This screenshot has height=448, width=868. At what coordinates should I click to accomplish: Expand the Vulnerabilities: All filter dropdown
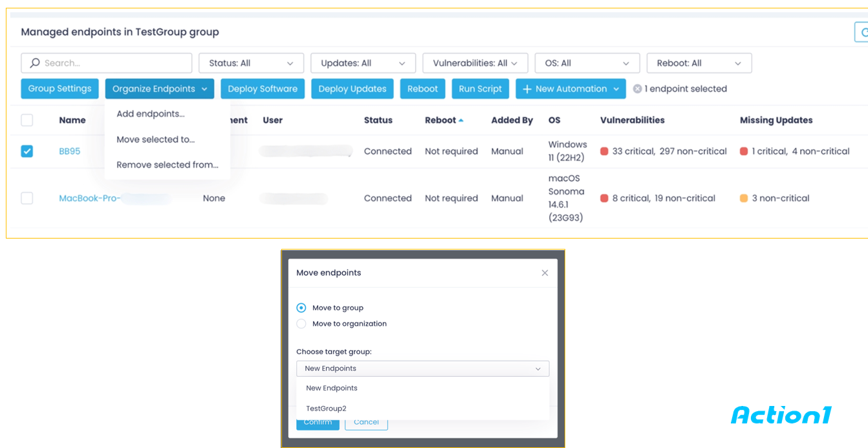[475, 63]
